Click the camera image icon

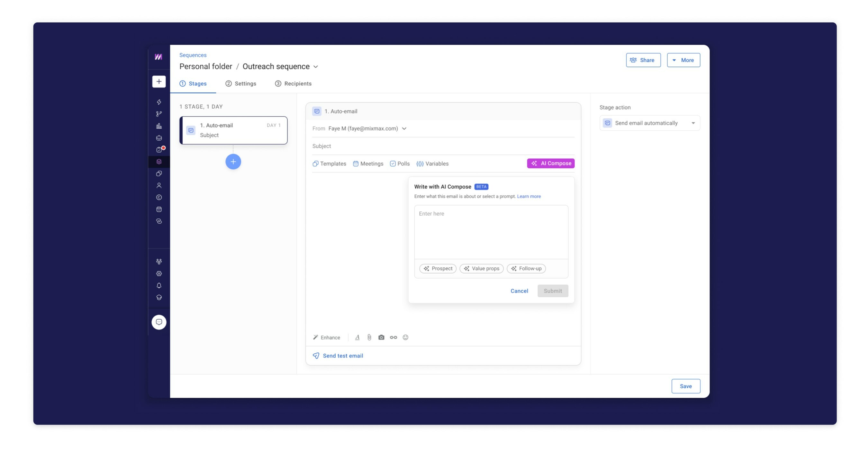click(381, 337)
